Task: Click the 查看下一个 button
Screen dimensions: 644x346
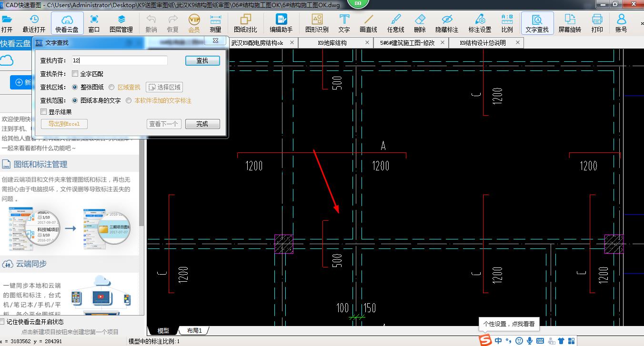Action: 164,124
